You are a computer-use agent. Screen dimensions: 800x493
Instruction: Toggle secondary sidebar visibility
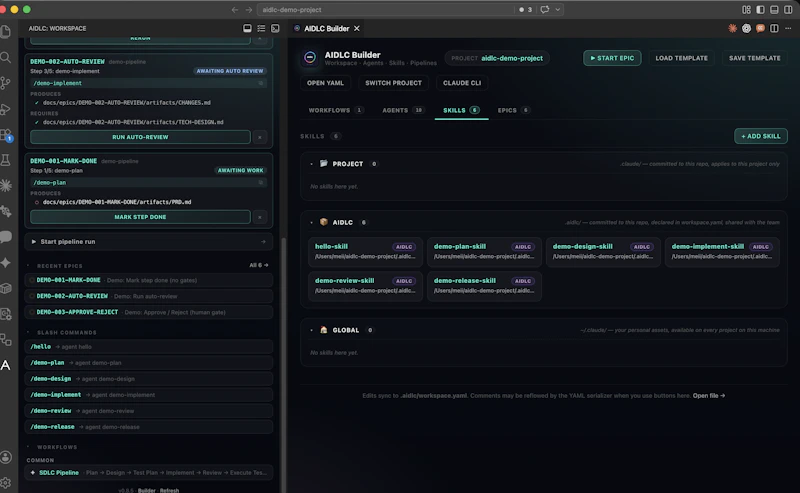(x=788, y=10)
